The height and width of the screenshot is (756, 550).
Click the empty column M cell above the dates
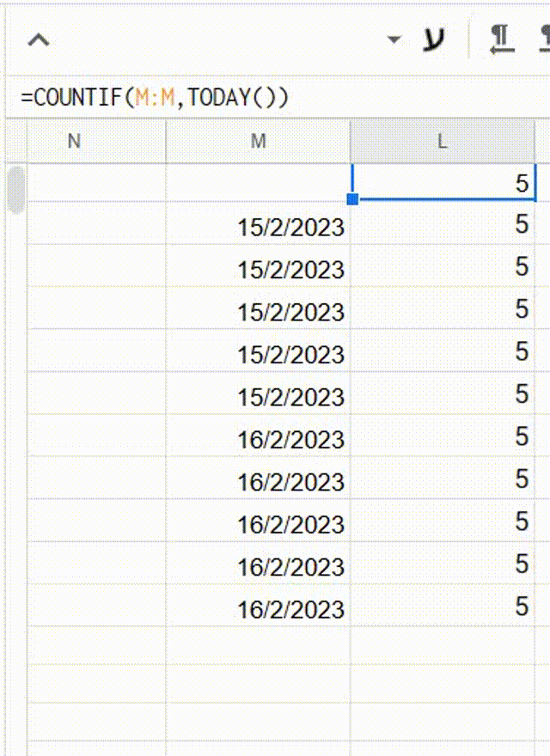tap(258, 182)
